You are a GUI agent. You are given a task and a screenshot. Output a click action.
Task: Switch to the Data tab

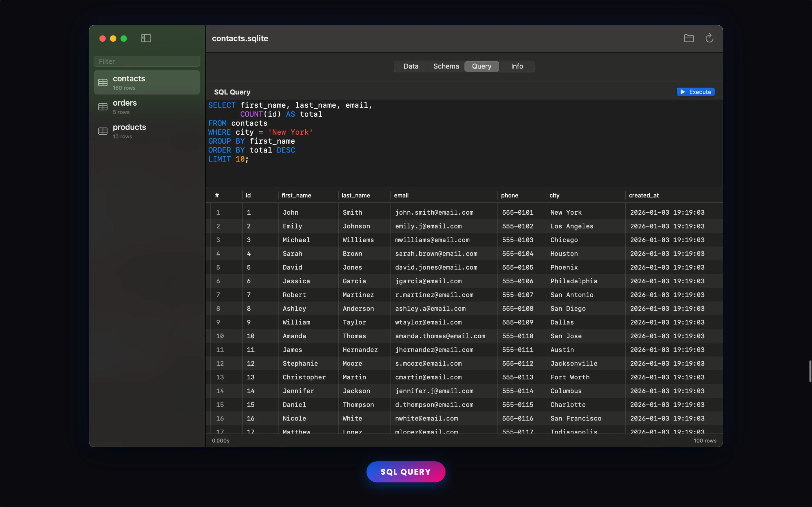pyautogui.click(x=411, y=66)
